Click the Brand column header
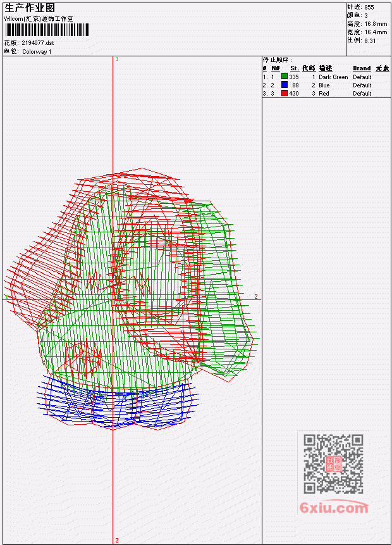The image size is (392, 545). click(x=362, y=68)
